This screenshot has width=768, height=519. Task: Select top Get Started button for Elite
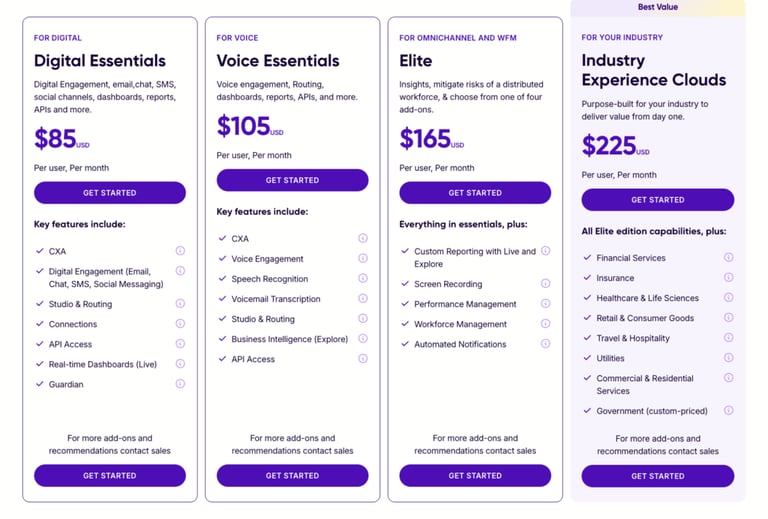point(475,193)
